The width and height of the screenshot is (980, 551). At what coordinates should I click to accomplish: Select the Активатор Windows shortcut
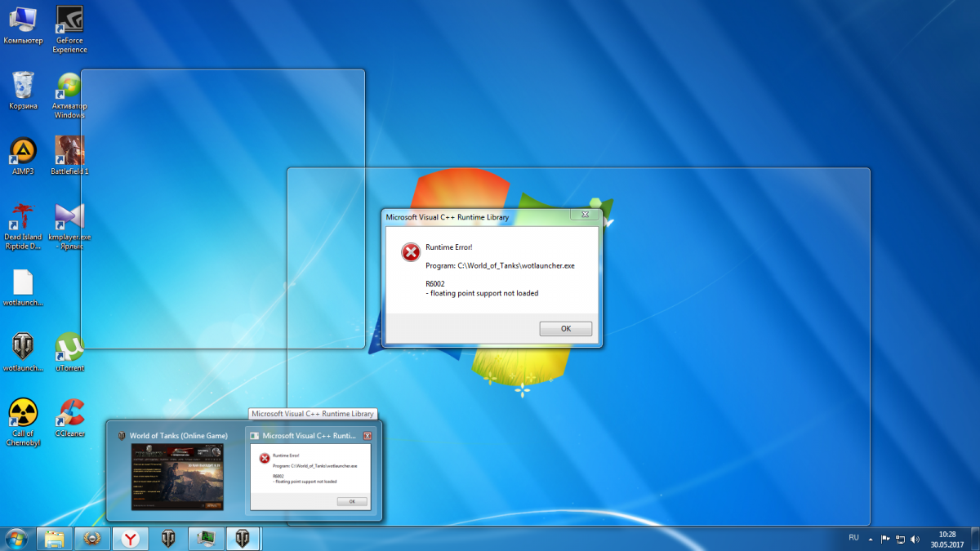point(69,95)
